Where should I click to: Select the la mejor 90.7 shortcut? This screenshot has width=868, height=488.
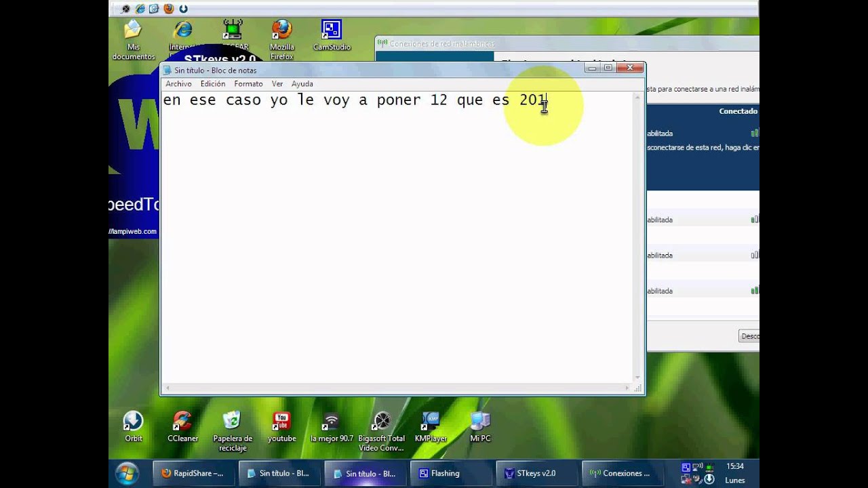332,427
